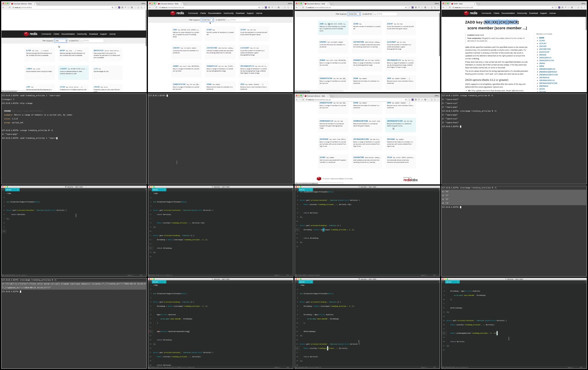
Task: Click ZREVRANK in Related commands list
Action: tap(544, 86)
